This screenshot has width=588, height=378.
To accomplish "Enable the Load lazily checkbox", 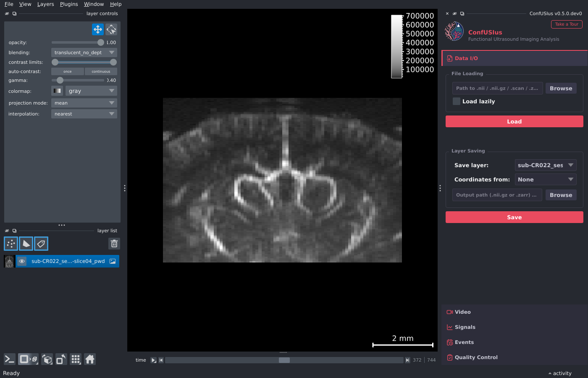I will (x=457, y=101).
